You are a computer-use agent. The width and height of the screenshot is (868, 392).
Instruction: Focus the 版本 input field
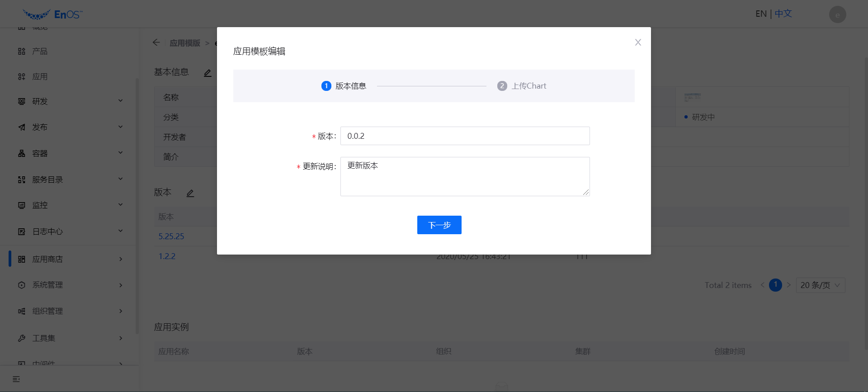click(x=465, y=136)
